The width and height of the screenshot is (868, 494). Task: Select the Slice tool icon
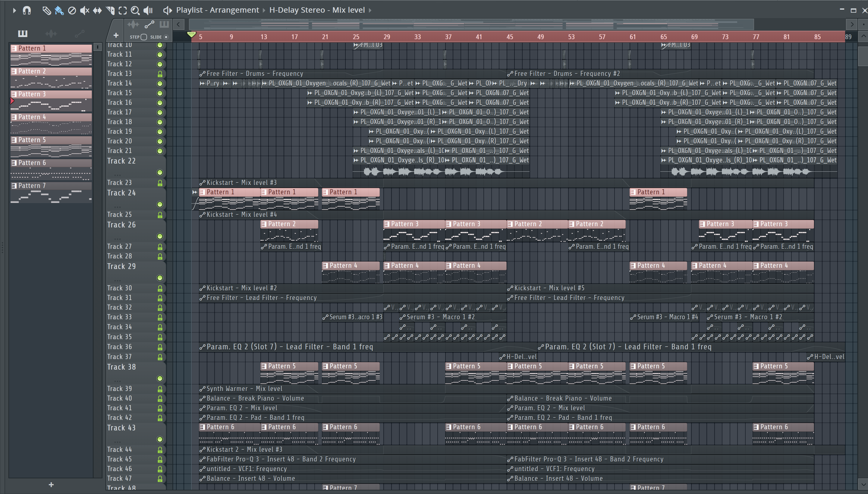click(x=110, y=11)
